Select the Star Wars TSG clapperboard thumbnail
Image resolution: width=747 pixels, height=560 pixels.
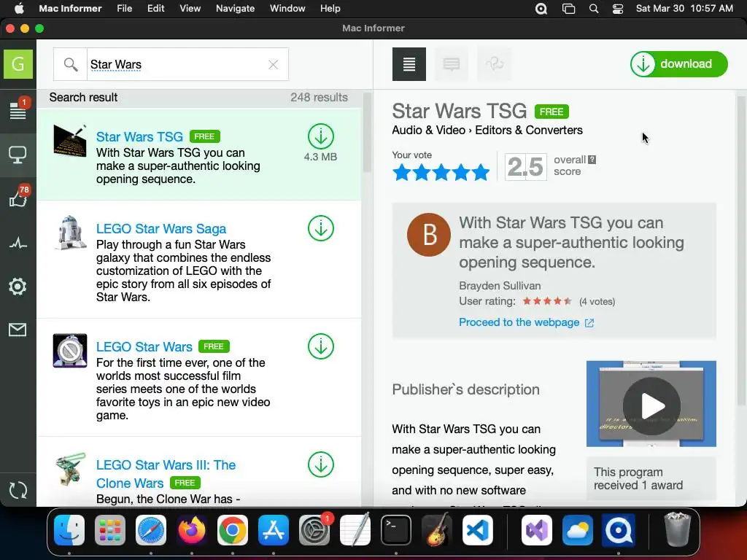[x=70, y=141]
